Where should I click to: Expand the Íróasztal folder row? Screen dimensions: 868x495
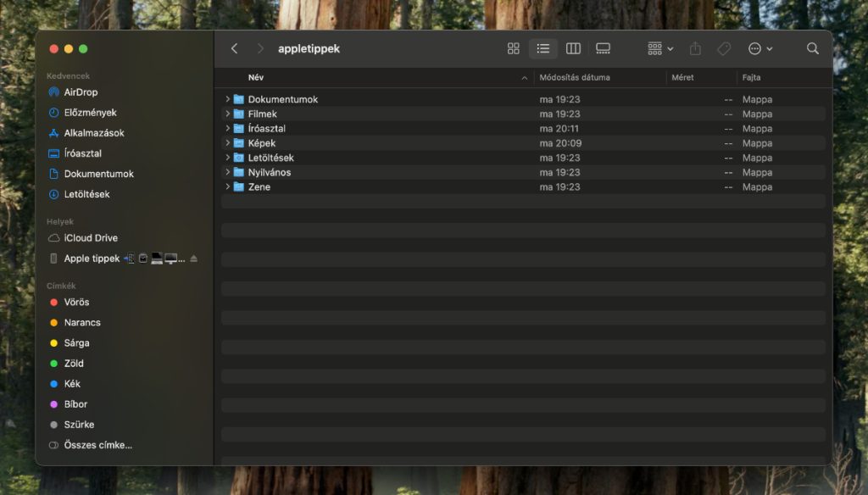tap(227, 129)
